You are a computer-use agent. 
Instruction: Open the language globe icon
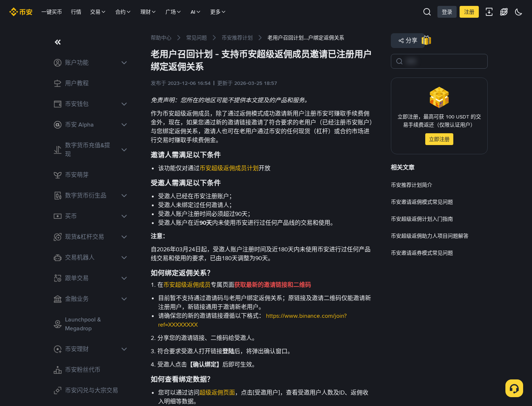point(504,12)
